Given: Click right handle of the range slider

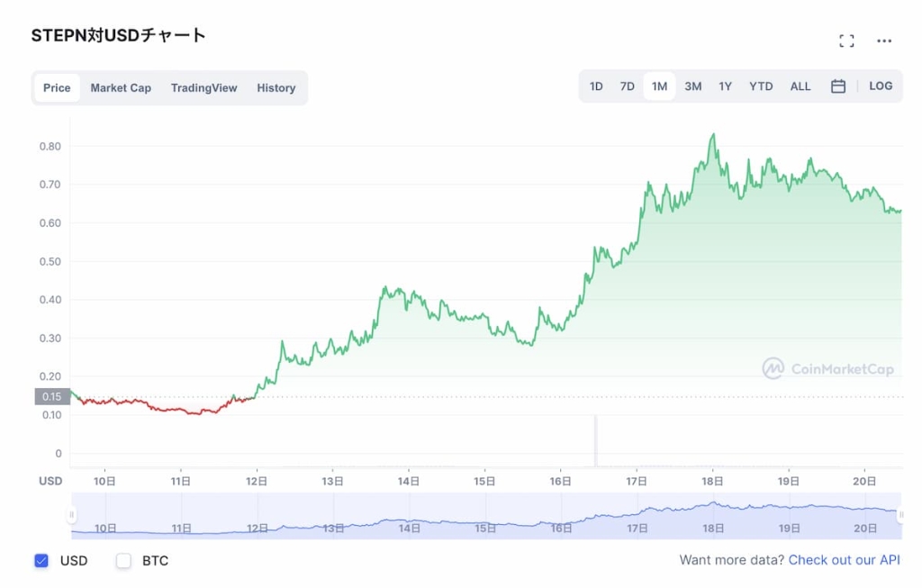Looking at the screenshot, I should point(900,515).
